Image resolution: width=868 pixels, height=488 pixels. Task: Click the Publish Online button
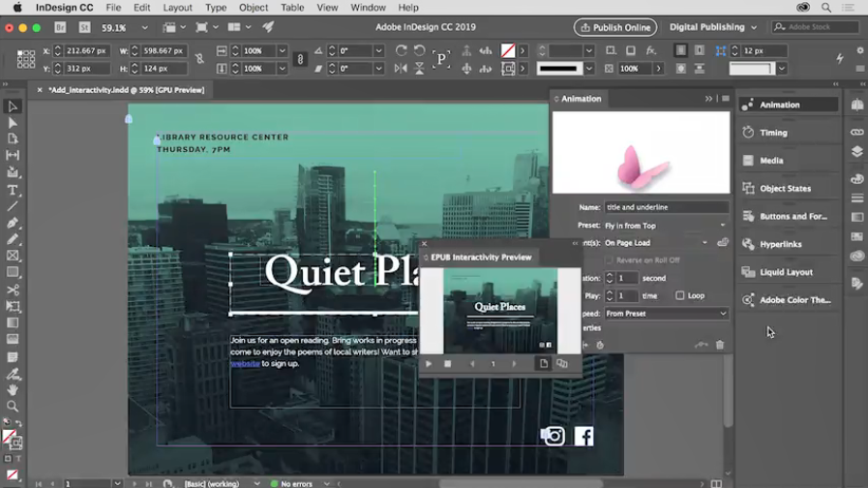point(615,27)
